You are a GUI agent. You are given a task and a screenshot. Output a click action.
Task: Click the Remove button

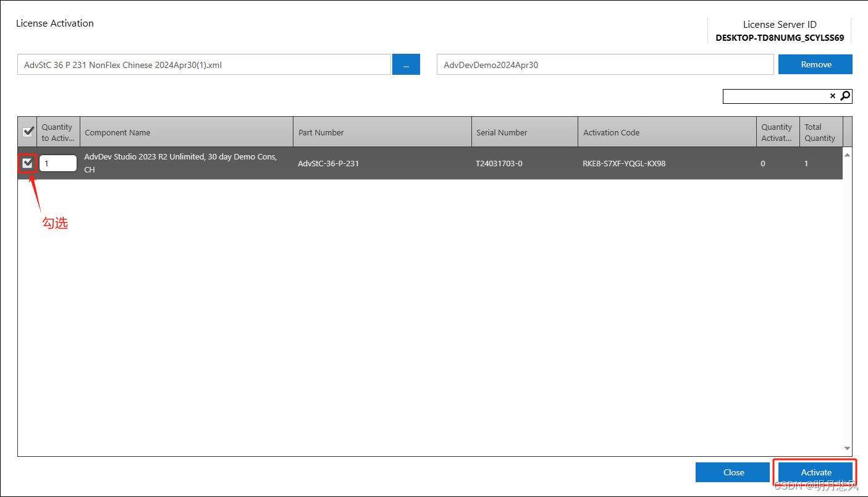pyautogui.click(x=815, y=64)
